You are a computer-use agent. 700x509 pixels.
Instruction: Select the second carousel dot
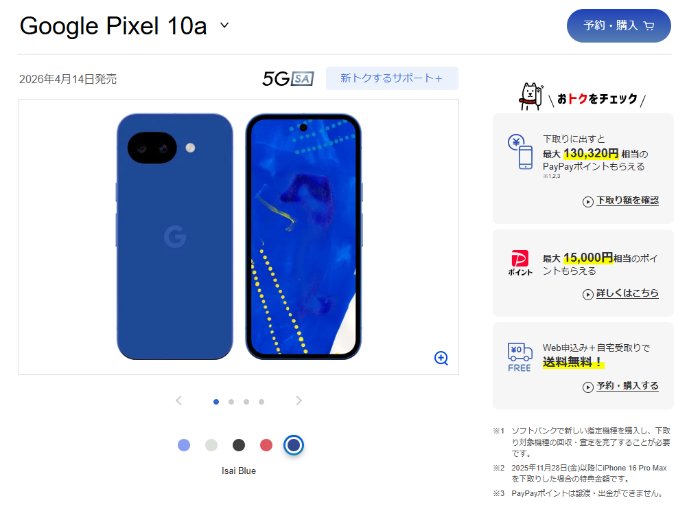(x=231, y=402)
